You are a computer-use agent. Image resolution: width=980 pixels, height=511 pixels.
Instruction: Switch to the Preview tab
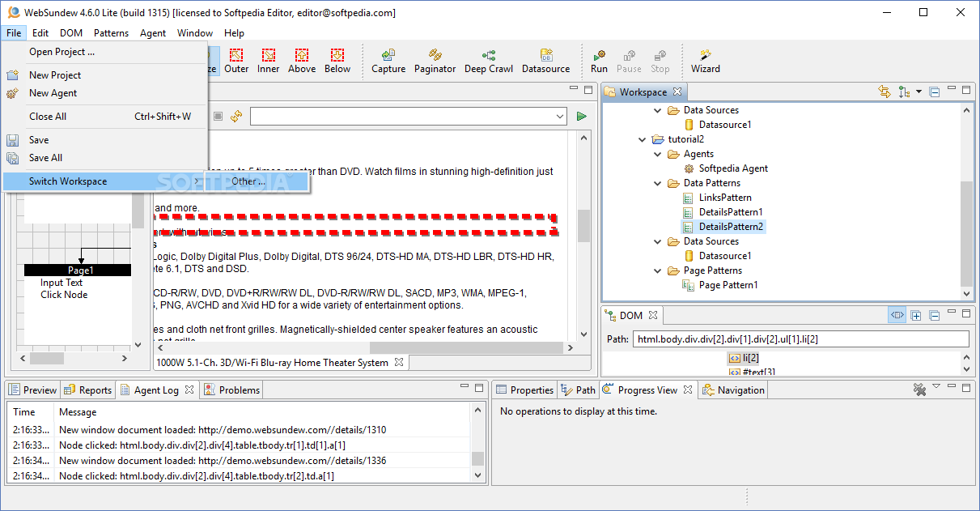coord(33,390)
